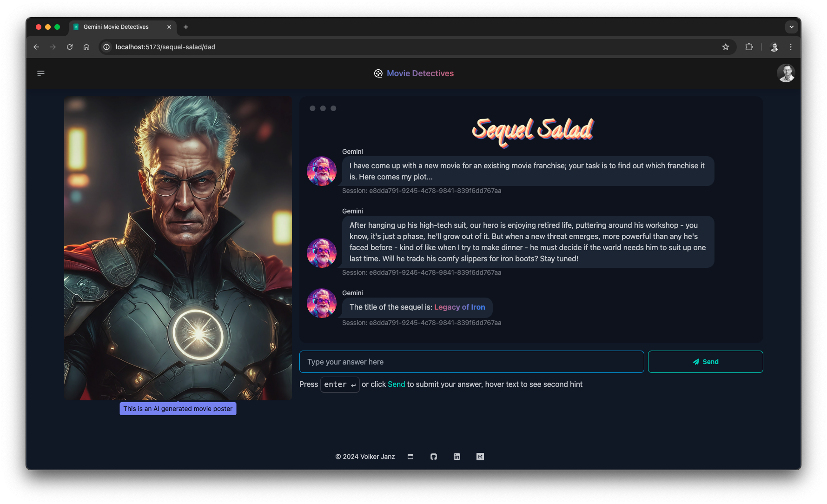
Task: Open the GitHub footer icon
Action: 434,457
